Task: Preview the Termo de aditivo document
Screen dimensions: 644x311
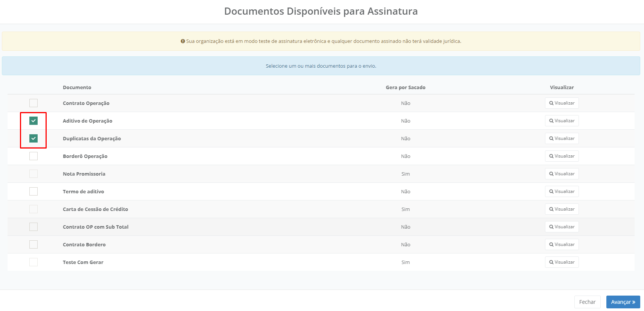Action: 562,191
